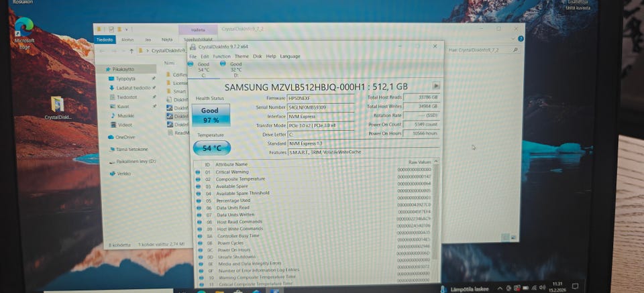Open the notification center in taskbar
The image size is (644, 293).
coord(575,286)
